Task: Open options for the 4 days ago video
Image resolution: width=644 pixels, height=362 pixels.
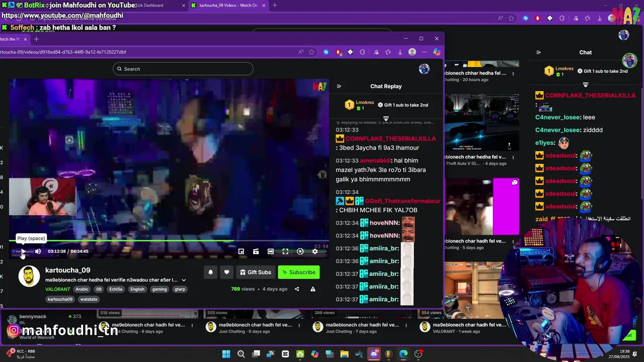Action: 513,157
